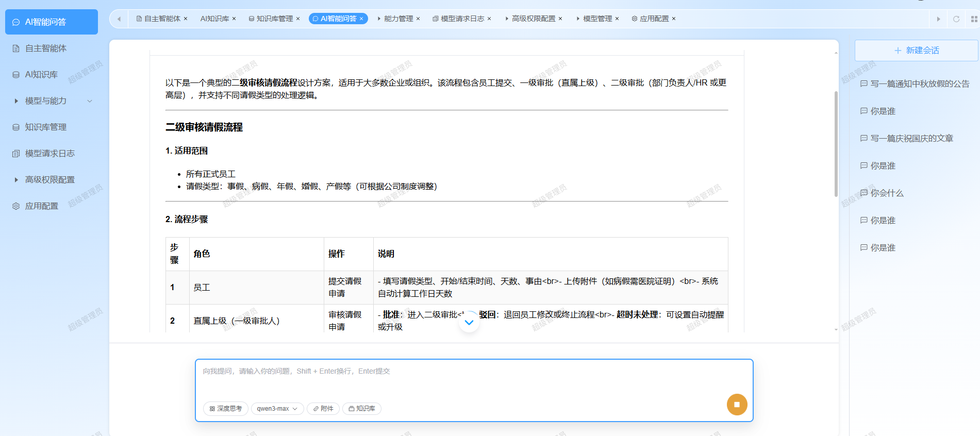The height and width of the screenshot is (436, 980).
Task: Open 应用配置 sidebar item
Action: [52, 206]
